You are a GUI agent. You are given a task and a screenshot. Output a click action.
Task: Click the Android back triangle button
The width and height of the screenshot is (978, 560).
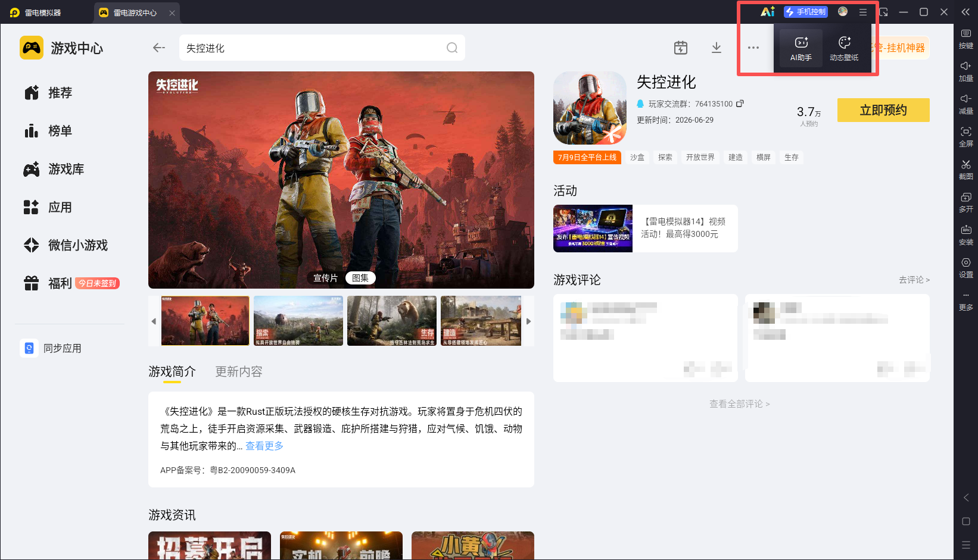966,498
